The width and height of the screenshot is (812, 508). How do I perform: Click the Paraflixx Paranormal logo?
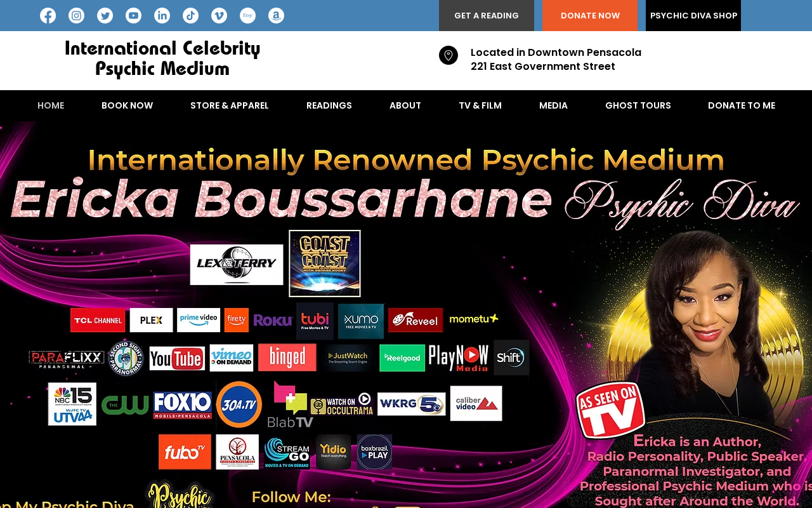pos(67,359)
